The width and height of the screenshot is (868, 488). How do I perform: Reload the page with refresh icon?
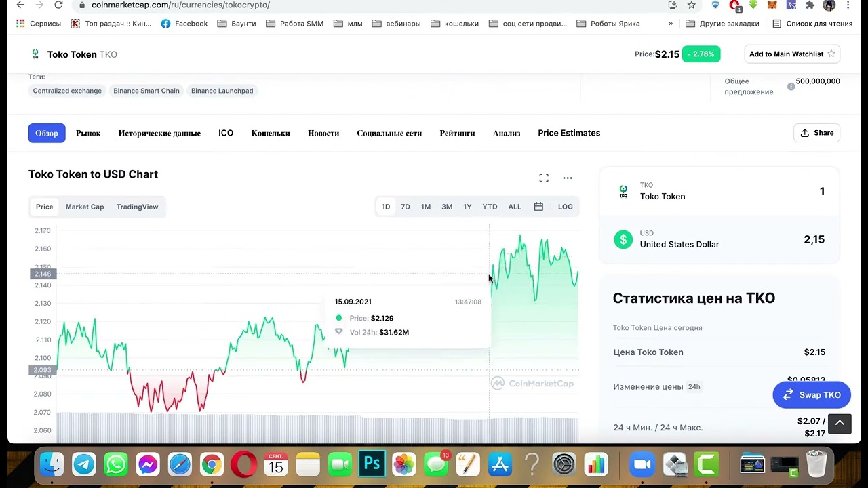click(58, 5)
